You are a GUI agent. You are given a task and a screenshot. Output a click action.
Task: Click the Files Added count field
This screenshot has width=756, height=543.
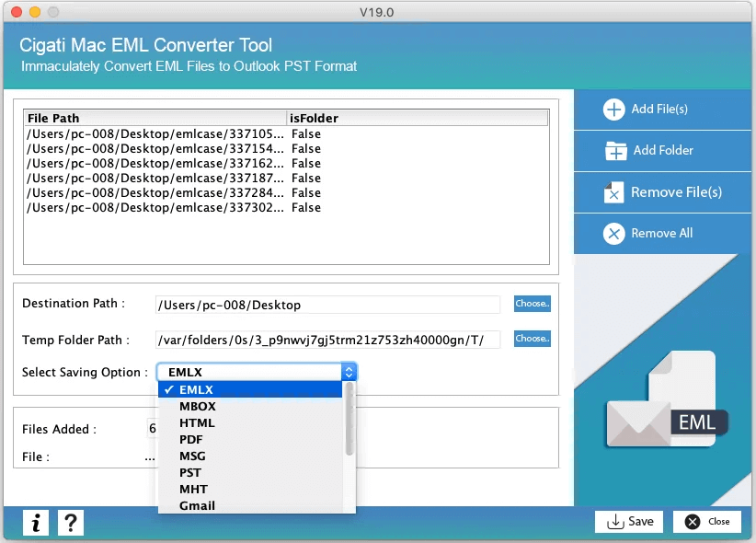click(x=153, y=429)
